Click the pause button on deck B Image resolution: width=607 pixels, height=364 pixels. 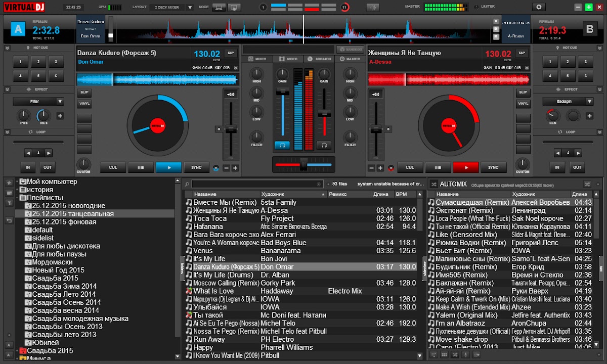tap(438, 167)
